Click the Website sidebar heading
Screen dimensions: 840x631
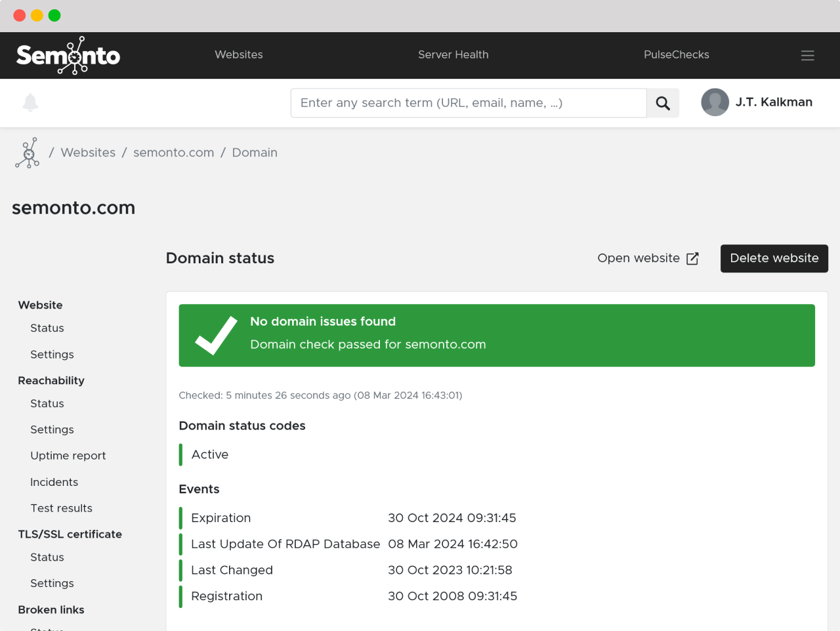[40, 305]
